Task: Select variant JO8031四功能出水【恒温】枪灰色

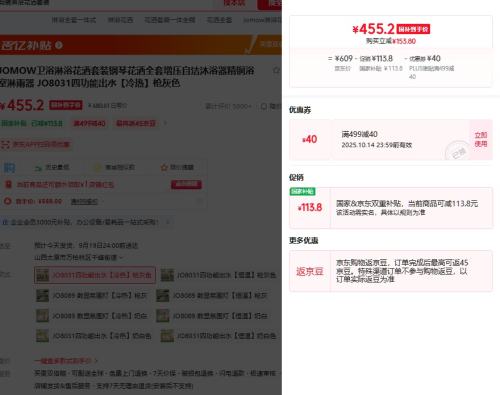Action: point(218,275)
